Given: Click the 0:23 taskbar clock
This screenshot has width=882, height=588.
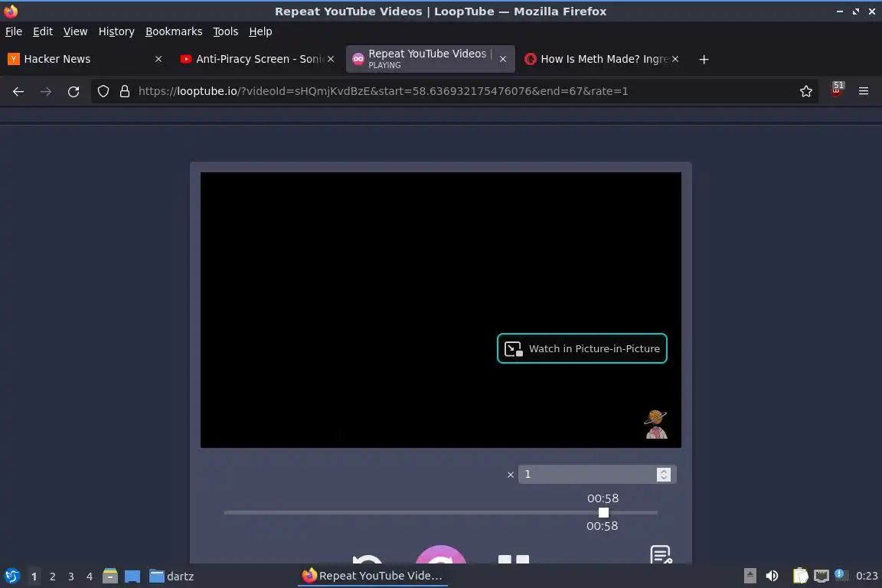Looking at the screenshot, I should 866,576.
